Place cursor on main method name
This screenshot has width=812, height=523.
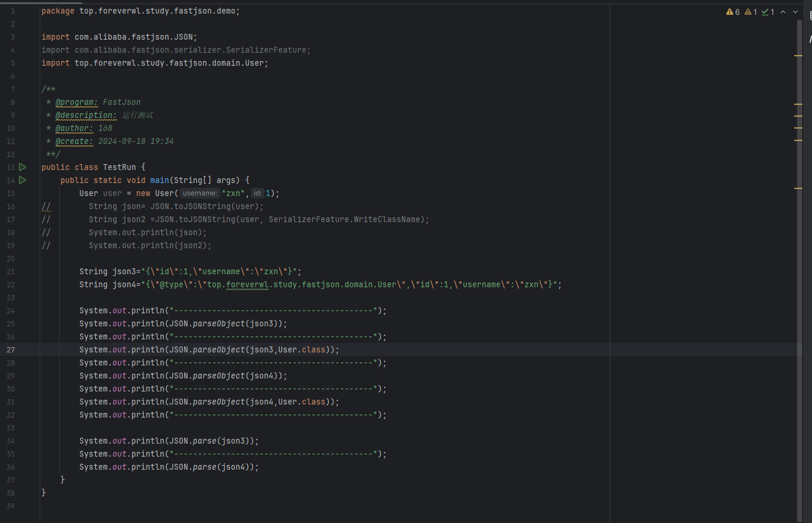pyautogui.click(x=159, y=180)
